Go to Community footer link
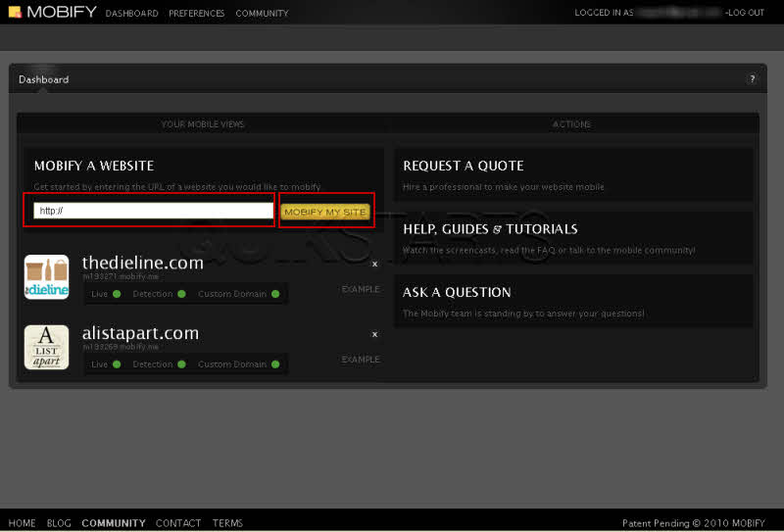The image size is (784, 532). tap(114, 523)
